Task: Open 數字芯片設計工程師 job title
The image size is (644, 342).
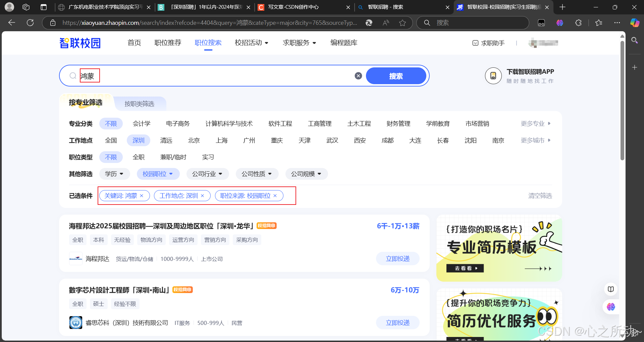Action: tap(119, 290)
